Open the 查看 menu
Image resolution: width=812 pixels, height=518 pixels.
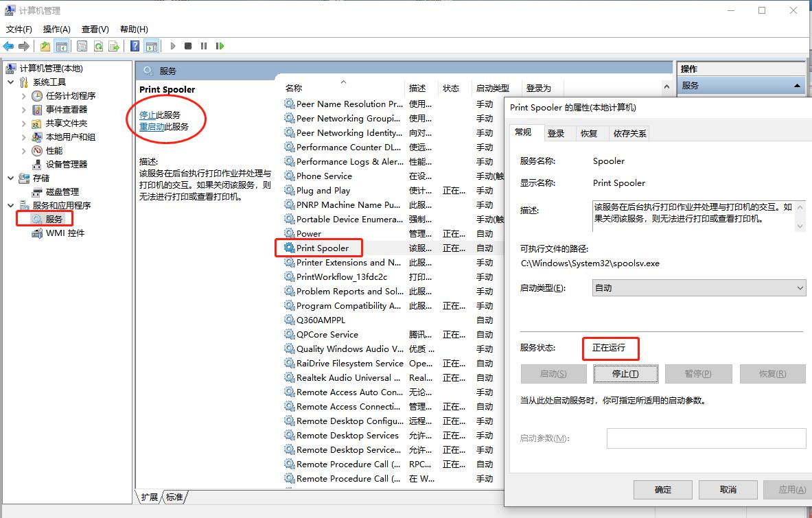(95, 29)
